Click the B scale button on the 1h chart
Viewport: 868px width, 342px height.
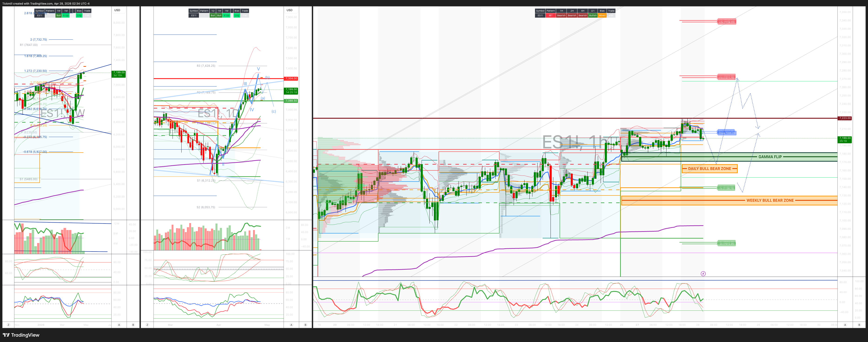click(x=859, y=325)
